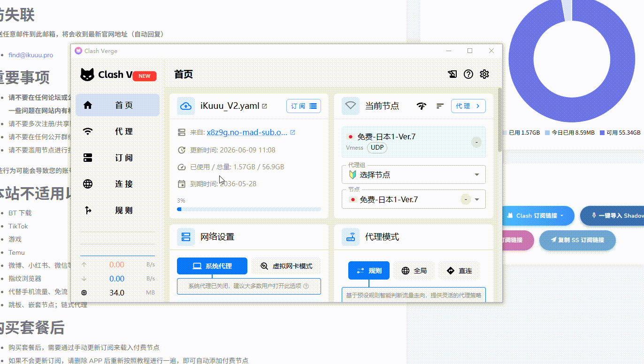Screen dimensions: 644x364
Task: Run the latency test signal icon
Action: point(422,106)
